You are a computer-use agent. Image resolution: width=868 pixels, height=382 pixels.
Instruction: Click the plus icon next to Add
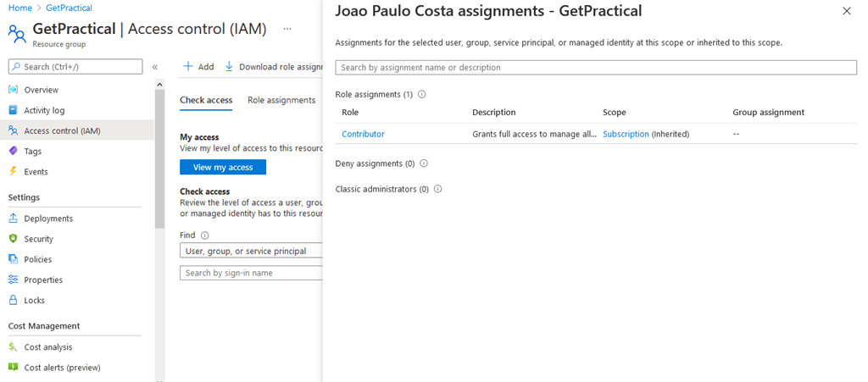pos(188,66)
